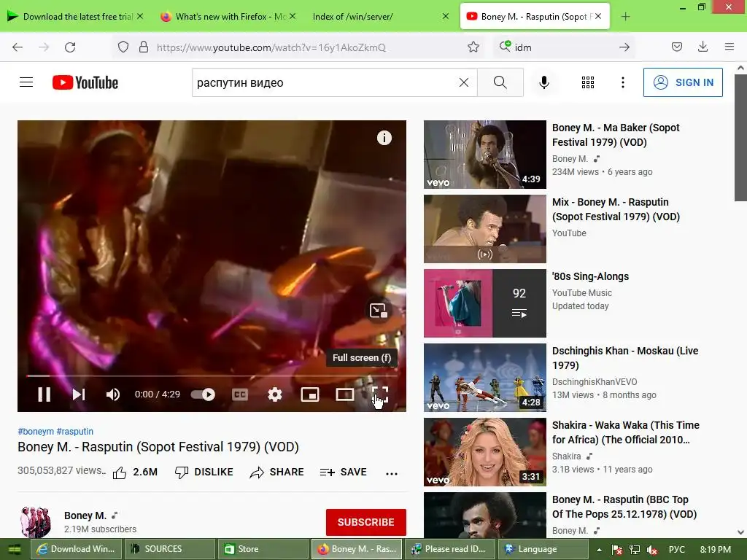The width and height of the screenshot is (747, 560).
Task: Click the video progress bar
Action: coord(212,376)
